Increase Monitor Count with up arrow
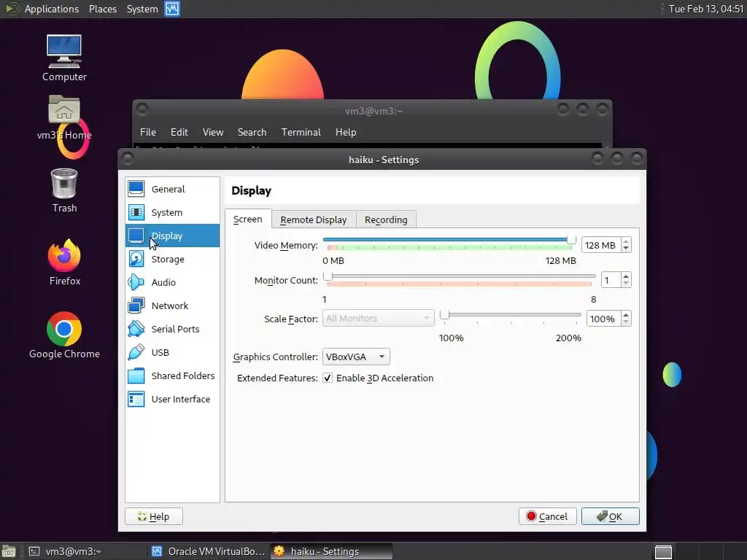The image size is (747, 560). click(x=626, y=276)
